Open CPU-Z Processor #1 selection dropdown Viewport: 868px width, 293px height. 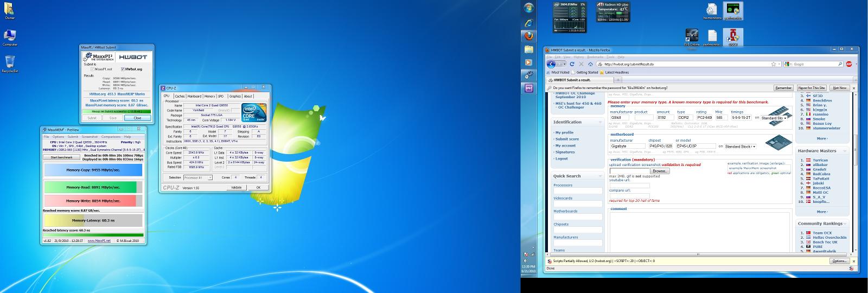coord(198,177)
